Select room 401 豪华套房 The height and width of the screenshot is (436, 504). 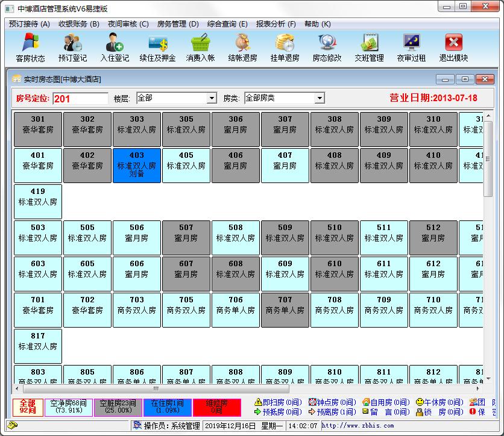38,166
